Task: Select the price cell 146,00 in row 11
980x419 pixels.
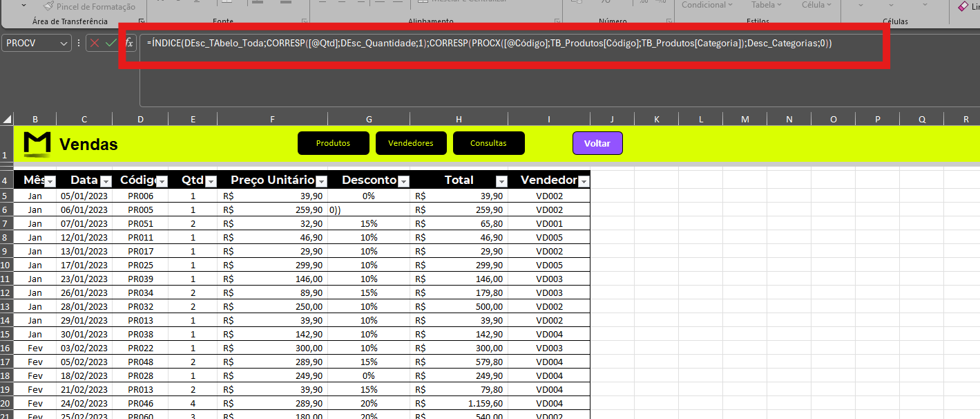Action: click(x=273, y=279)
